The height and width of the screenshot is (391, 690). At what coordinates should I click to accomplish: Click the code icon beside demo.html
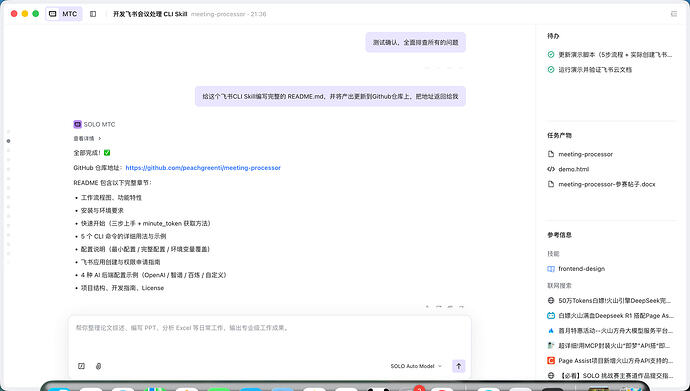point(551,169)
